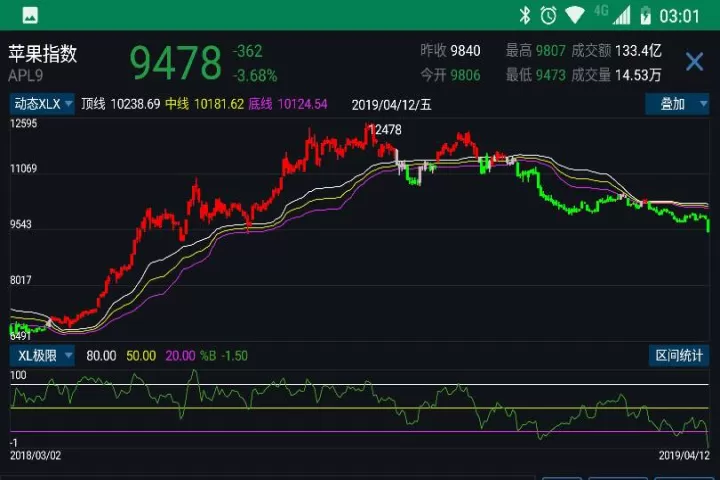720x480 pixels.
Task: Open the 叠加 overlay dropdown
Action: point(677,104)
